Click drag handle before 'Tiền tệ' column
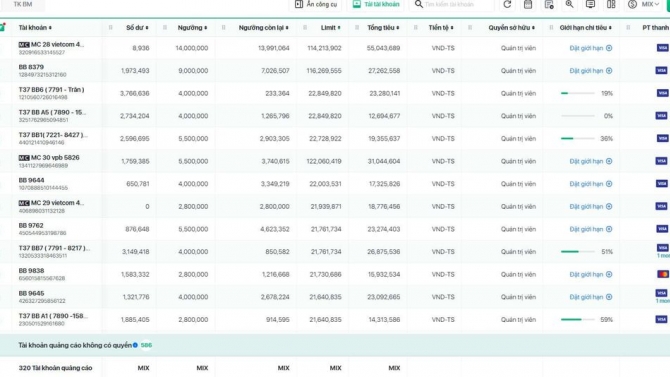 [415, 28]
